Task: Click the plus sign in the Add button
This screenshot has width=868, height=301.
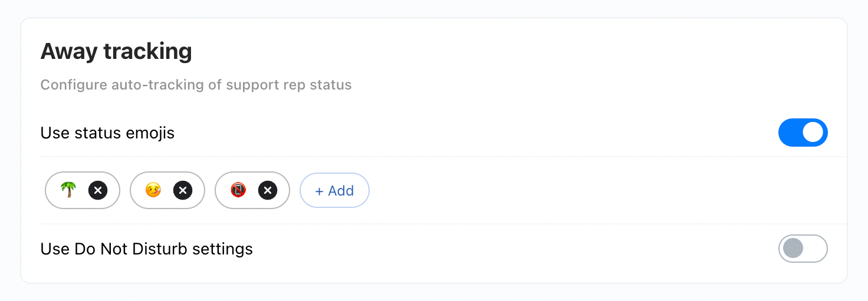Action: click(x=319, y=191)
